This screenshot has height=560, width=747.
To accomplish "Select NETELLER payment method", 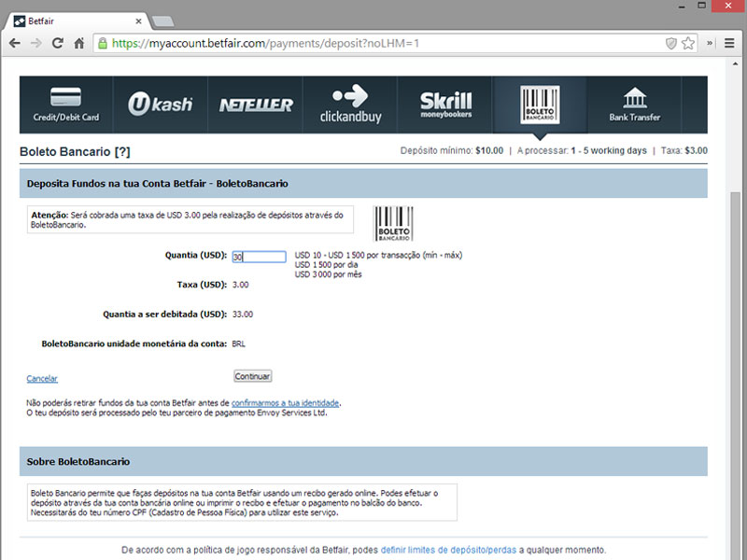I will tap(256, 105).
